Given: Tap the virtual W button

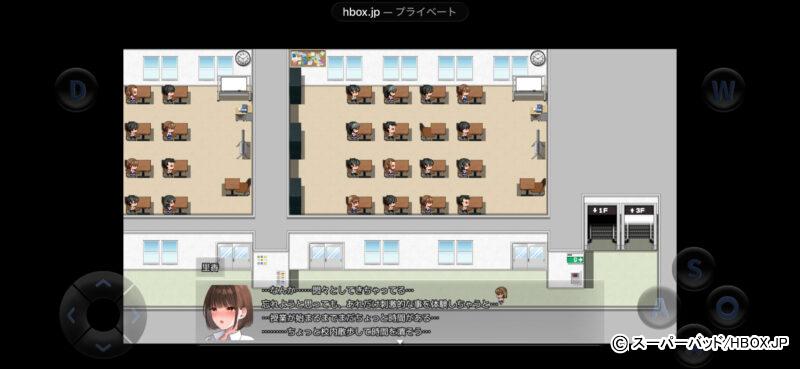Looking at the screenshot, I should 723,90.
